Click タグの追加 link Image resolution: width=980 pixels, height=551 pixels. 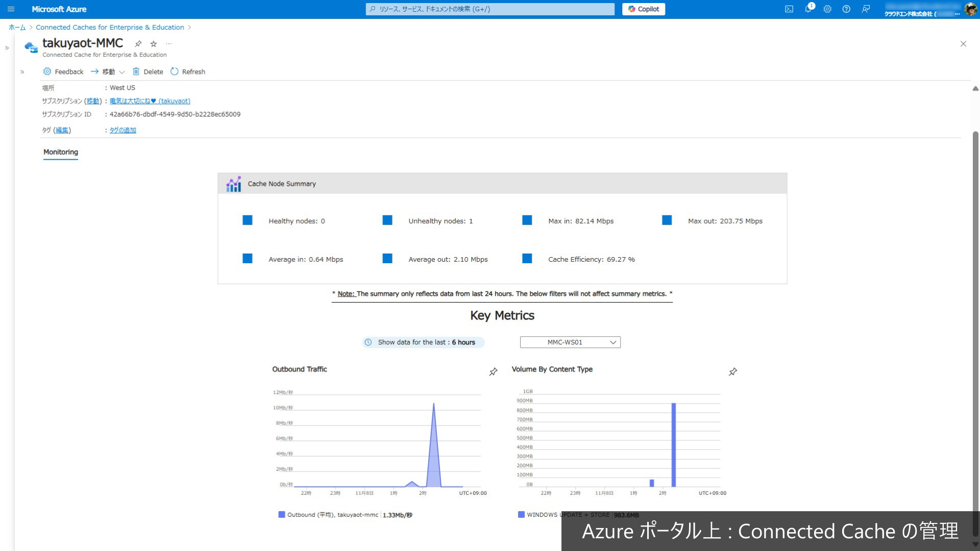click(122, 130)
